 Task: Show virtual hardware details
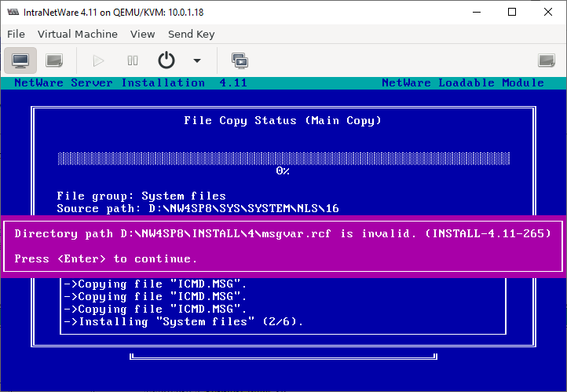(54, 60)
